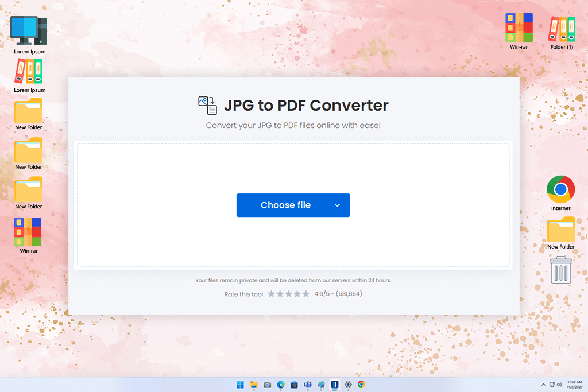This screenshot has width=588, height=392.
Task: Open the Paint app from the taskbar
Action: point(321,385)
